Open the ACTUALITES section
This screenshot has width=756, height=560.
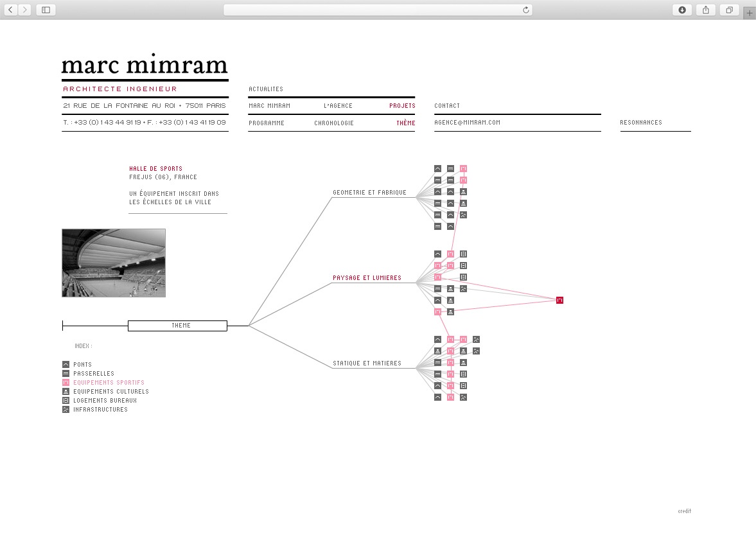[266, 89]
